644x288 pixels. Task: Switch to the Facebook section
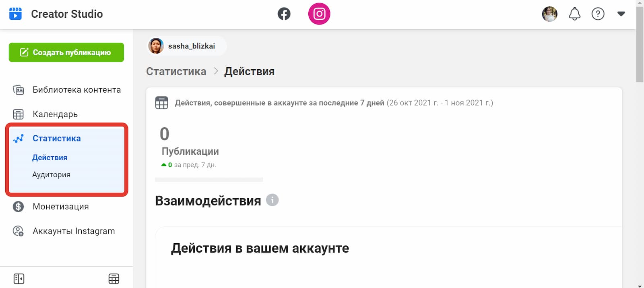(284, 13)
